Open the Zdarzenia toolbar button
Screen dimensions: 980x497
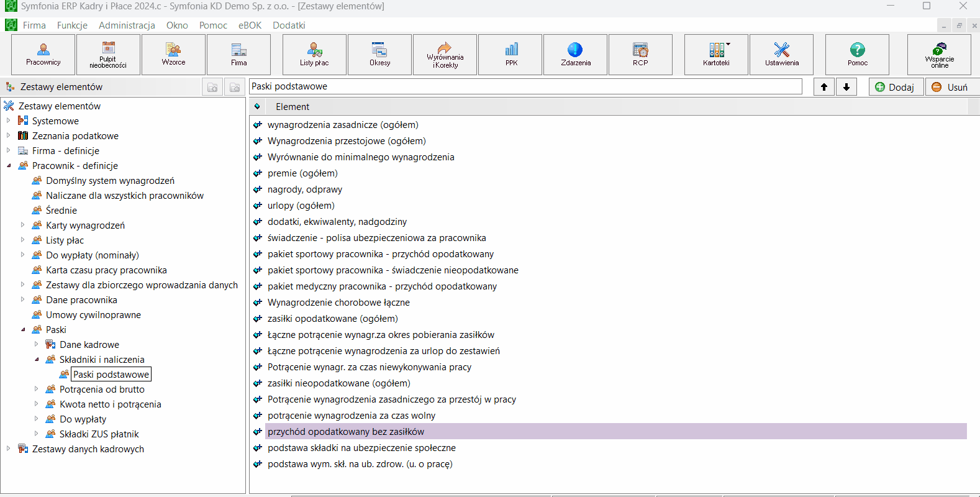576,55
